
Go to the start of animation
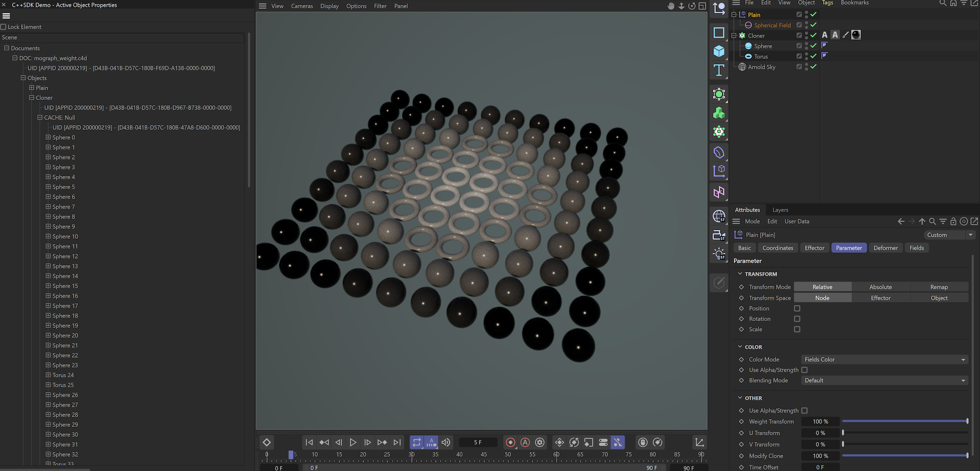pos(309,442)
